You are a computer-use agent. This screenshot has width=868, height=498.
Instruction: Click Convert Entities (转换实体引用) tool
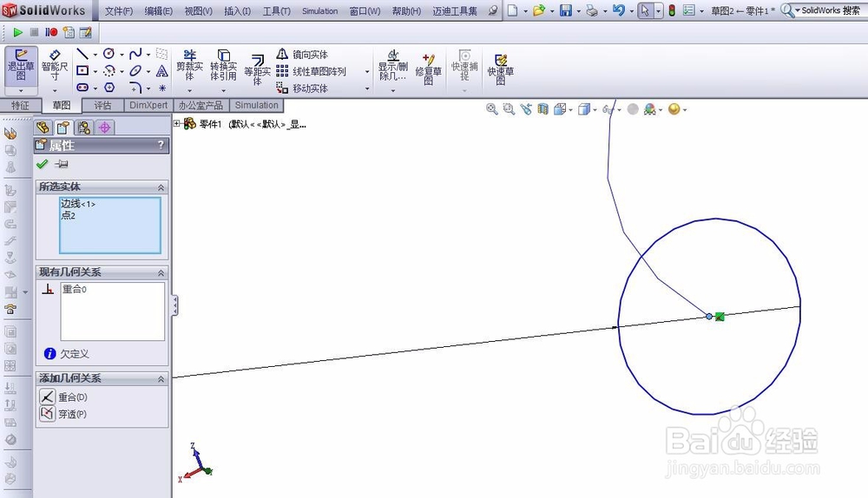click(x=223, y=65)
